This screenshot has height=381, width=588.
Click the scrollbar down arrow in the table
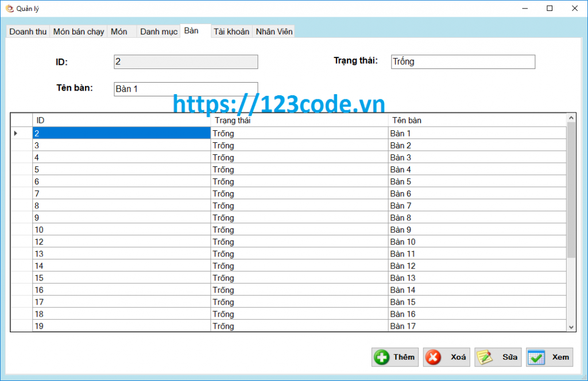pos(572,326)
